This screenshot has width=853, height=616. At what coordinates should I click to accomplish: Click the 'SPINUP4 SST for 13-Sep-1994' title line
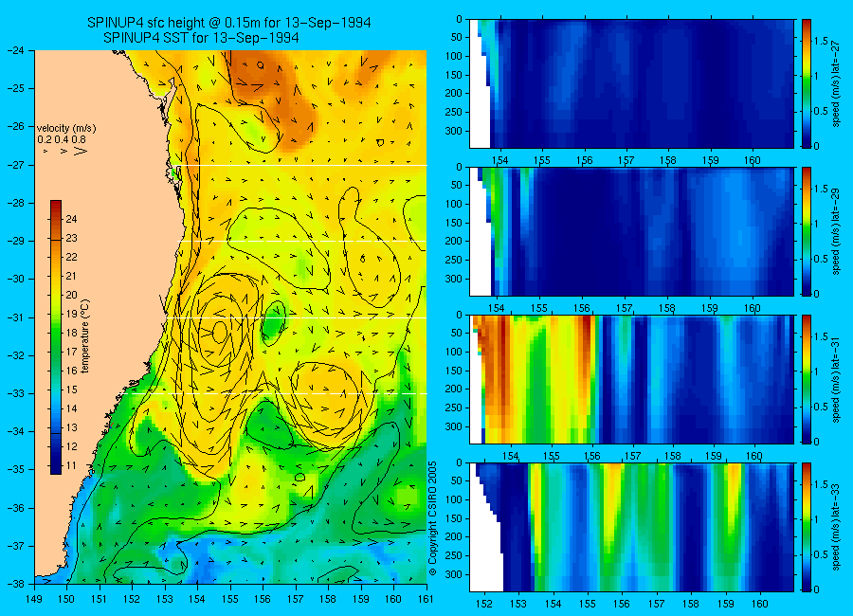[201, 38]
